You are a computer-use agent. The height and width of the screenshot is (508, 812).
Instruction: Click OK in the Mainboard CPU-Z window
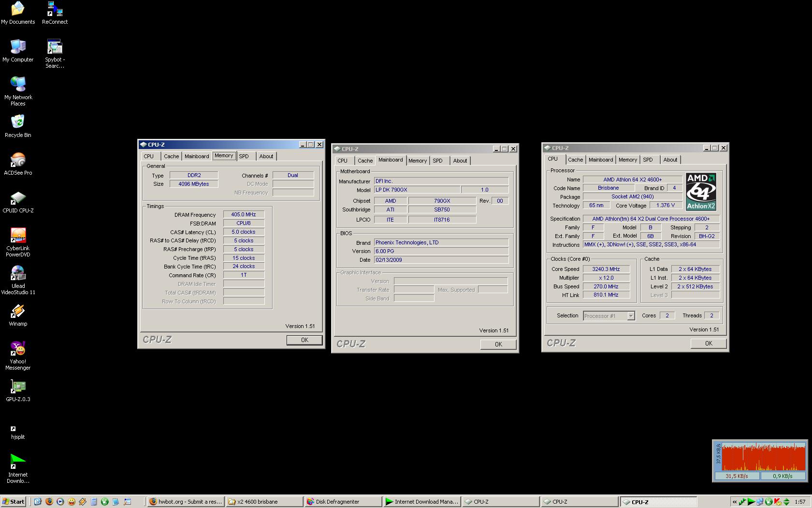click(x=498, y=344)
